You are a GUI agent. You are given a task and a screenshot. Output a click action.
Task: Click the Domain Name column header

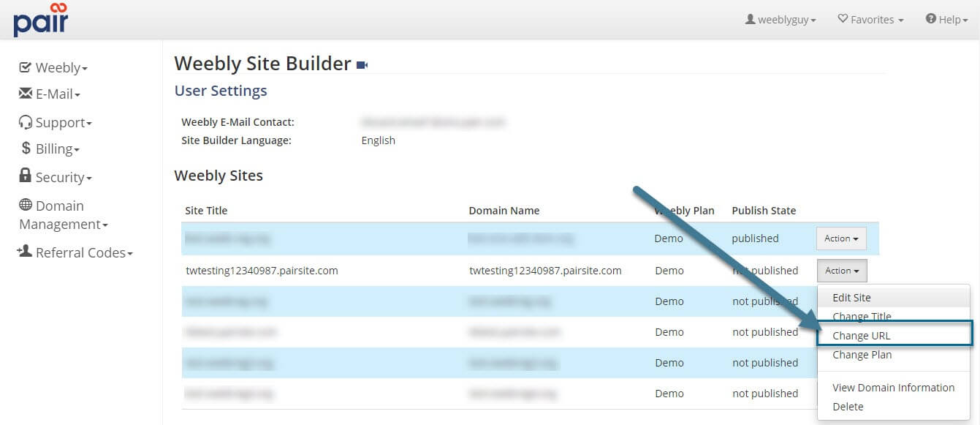[x=504, y=211]
